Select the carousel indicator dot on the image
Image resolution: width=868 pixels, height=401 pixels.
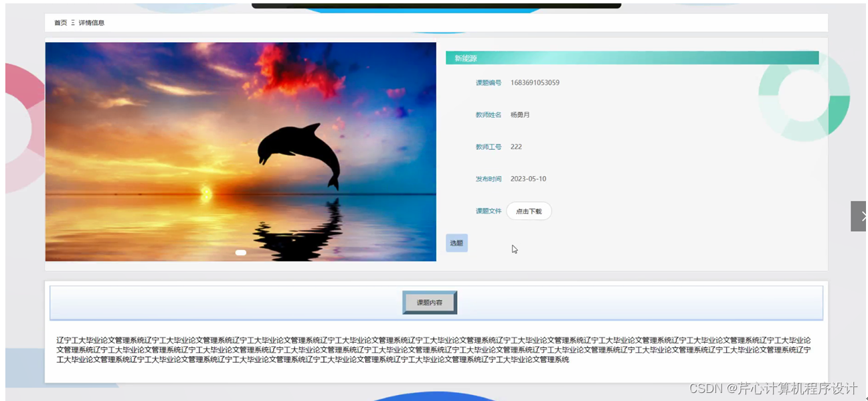pos(241,252)
